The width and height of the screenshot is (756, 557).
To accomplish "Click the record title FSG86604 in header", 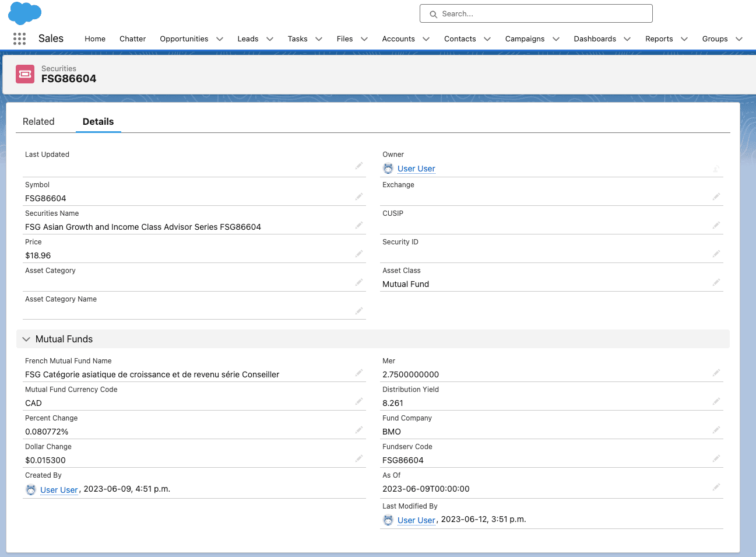I will click(69, 79).
